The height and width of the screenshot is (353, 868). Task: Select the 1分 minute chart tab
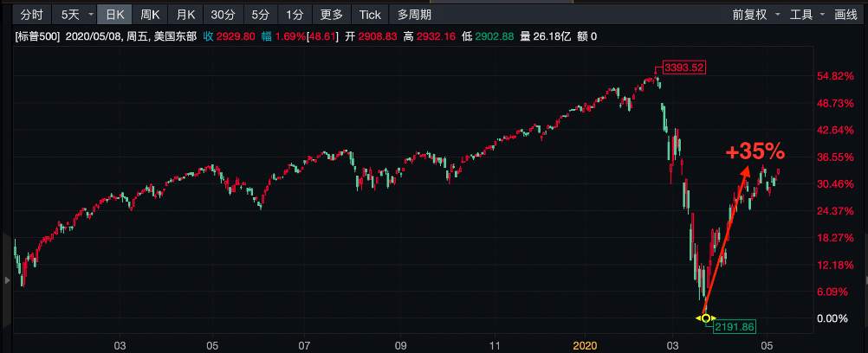pyautogui.click(x=295, y=15)
